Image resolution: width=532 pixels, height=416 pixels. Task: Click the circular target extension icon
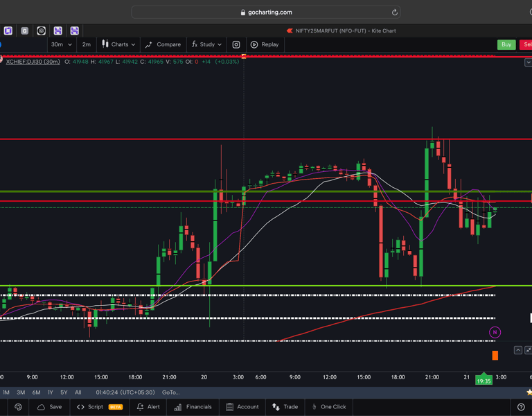(x=41, y=31)
